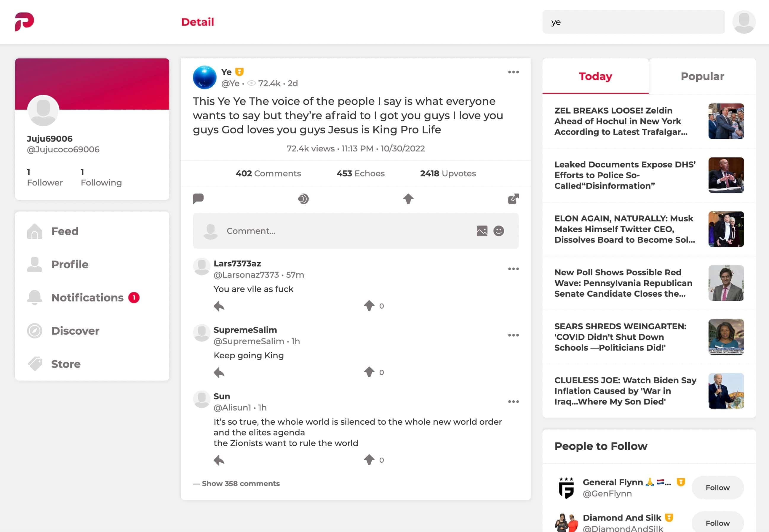This screenshot has width=769, height=532.
Task: Attach an image to the comment
Action: (482, 231)
